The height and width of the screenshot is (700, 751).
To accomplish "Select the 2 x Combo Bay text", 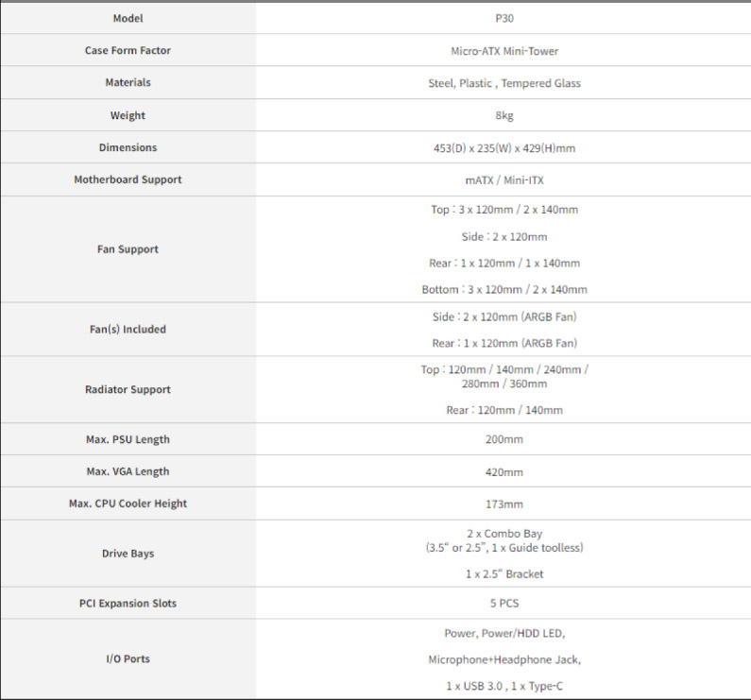I will (x=504, y=534).
